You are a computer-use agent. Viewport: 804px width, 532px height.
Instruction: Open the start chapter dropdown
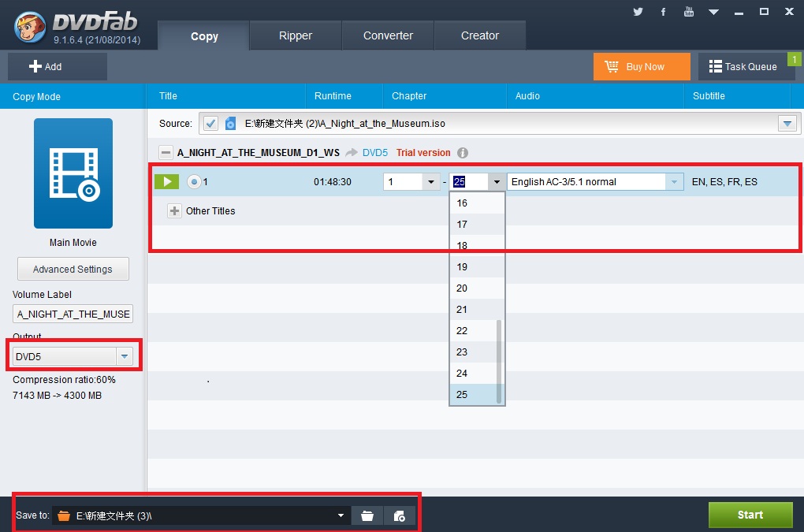tap(430, 182)
